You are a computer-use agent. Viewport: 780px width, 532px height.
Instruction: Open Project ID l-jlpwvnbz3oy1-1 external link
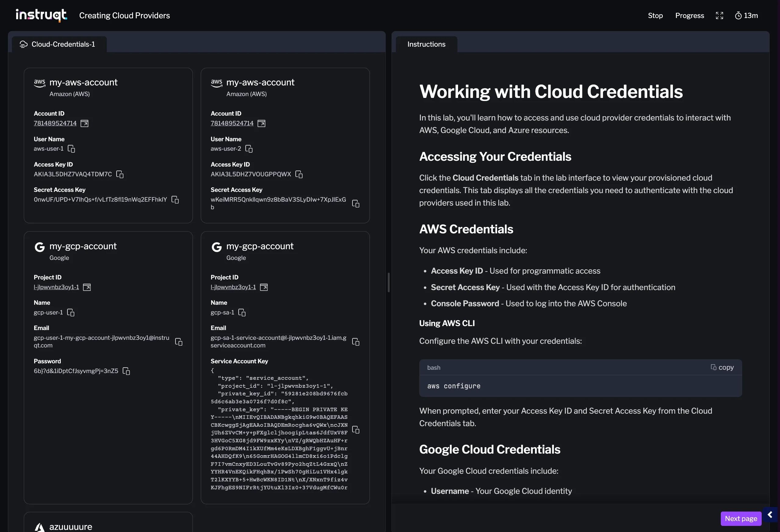[87, 287]
